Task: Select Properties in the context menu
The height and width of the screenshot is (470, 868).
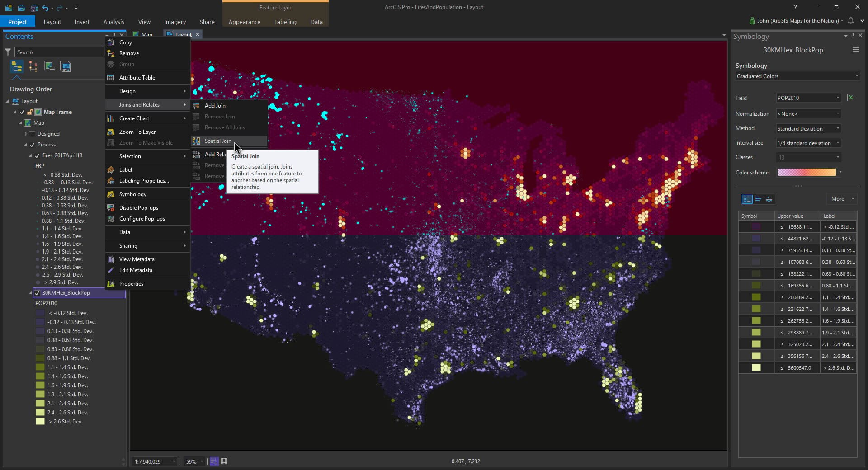Action: tap(147, 284)
